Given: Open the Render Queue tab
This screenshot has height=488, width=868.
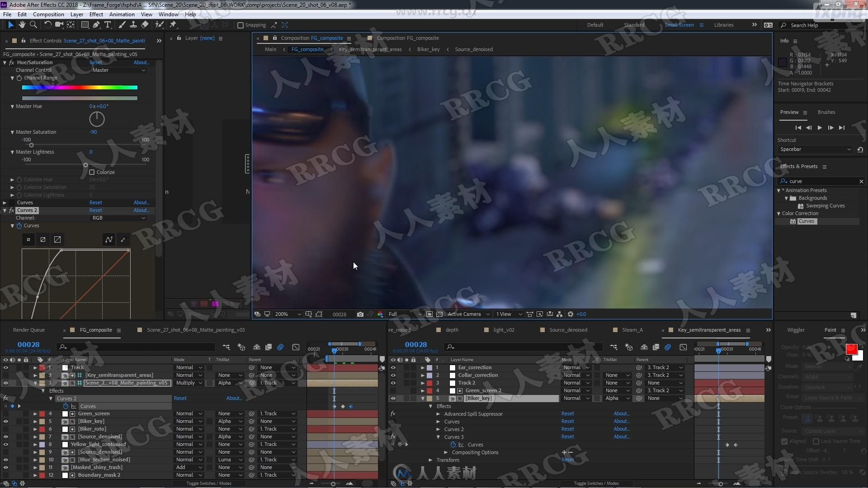Looking at the screenshot, I should [29, 330].
